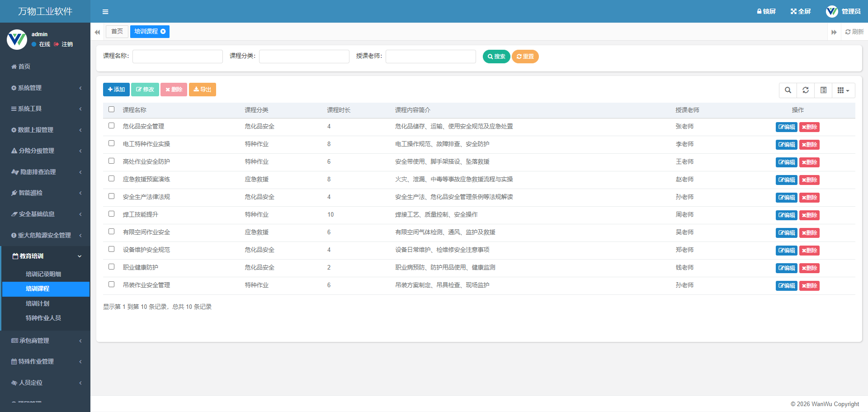Check the select-all checkbox in header
The image size is (868, 412).
(x=111, y=109)
